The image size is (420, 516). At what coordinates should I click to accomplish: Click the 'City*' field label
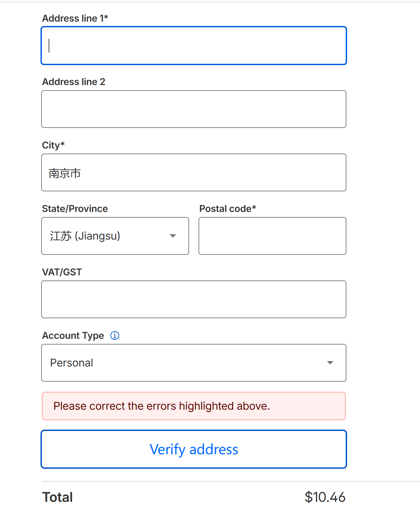click(53, 145)
